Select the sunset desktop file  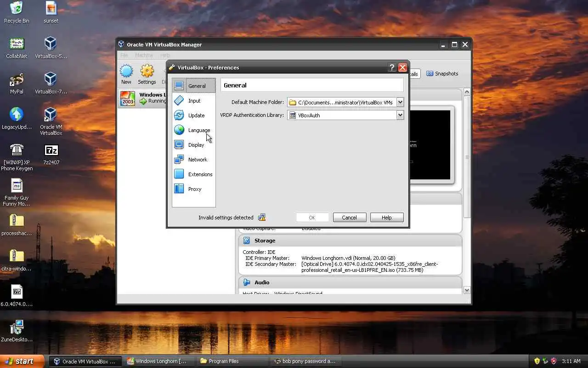pyautogui.click(x=51, y=12)
